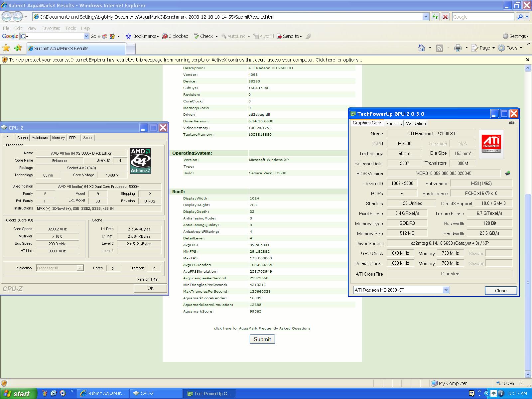
Task: Click the GPU-Z screenshot camera icon
Action: [x=511, y=123]
